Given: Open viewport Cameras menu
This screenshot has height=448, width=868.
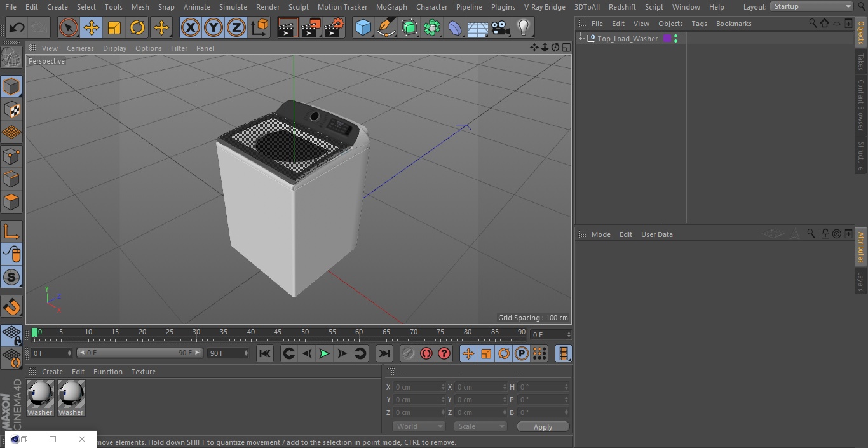Looking at the screenshot, I should click(x=80, y=48).
